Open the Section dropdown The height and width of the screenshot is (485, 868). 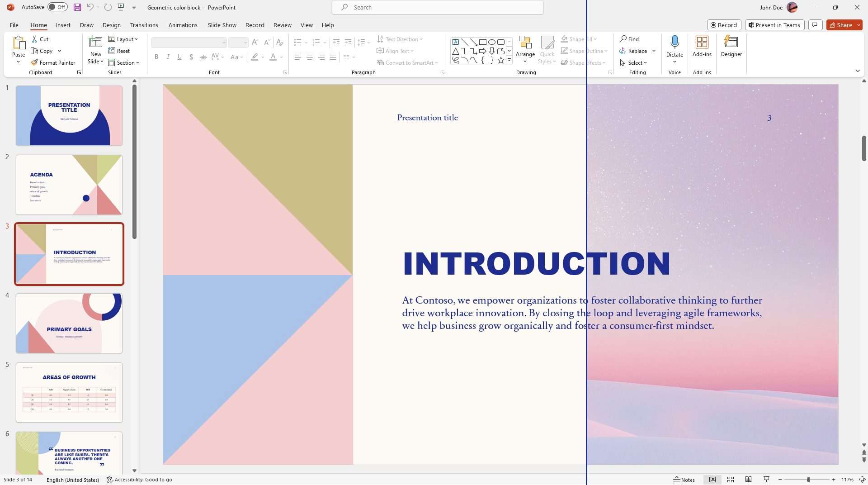tap(124, 63)
